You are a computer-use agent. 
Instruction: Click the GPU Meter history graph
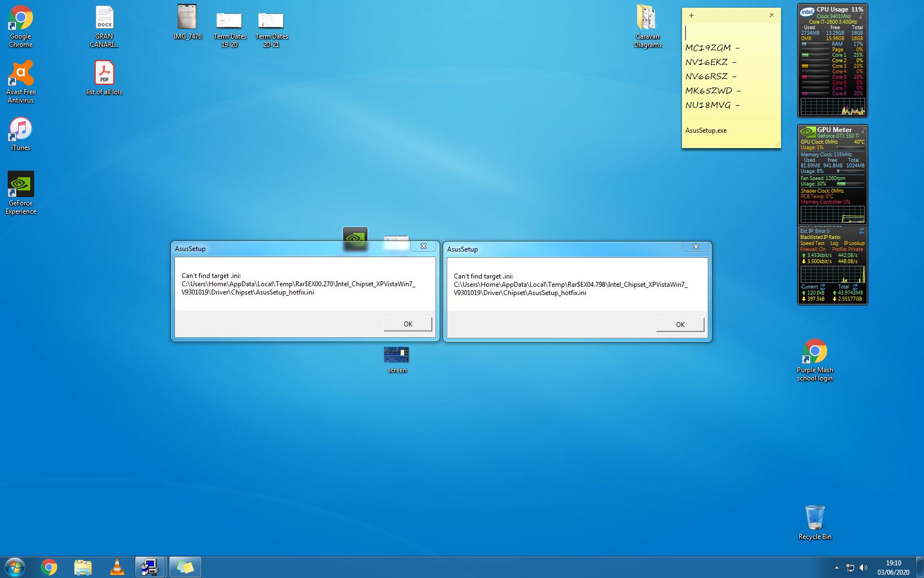click(x=833, y=214)
